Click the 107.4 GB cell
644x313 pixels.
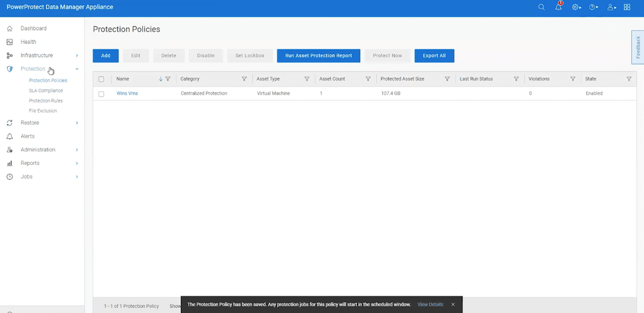(391, 93)
